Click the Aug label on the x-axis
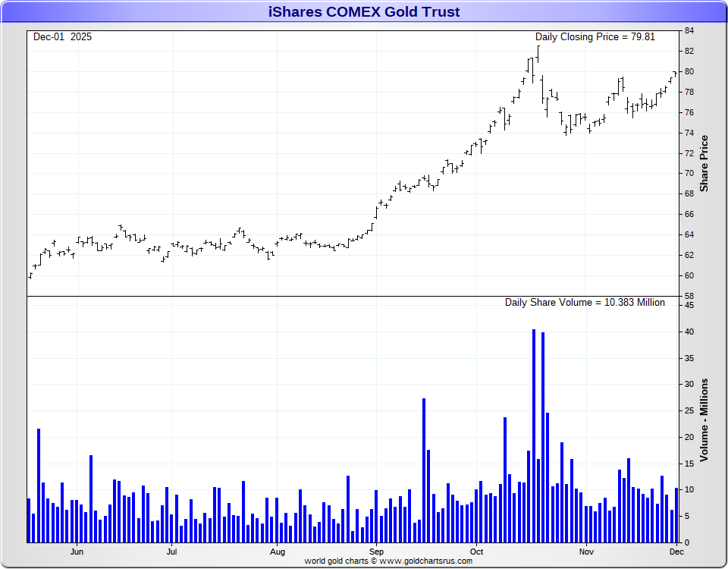 point(278,552)
